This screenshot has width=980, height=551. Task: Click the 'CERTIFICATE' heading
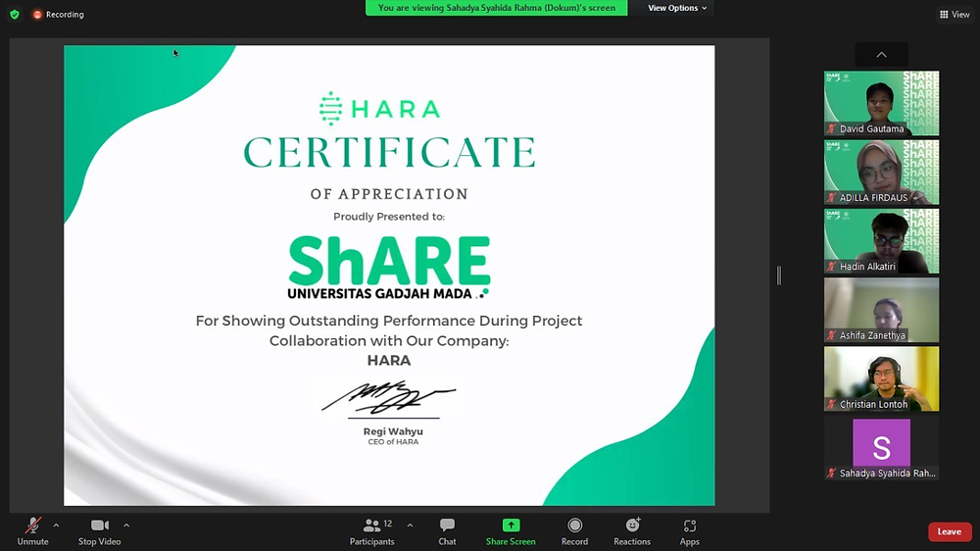point(389,153)
